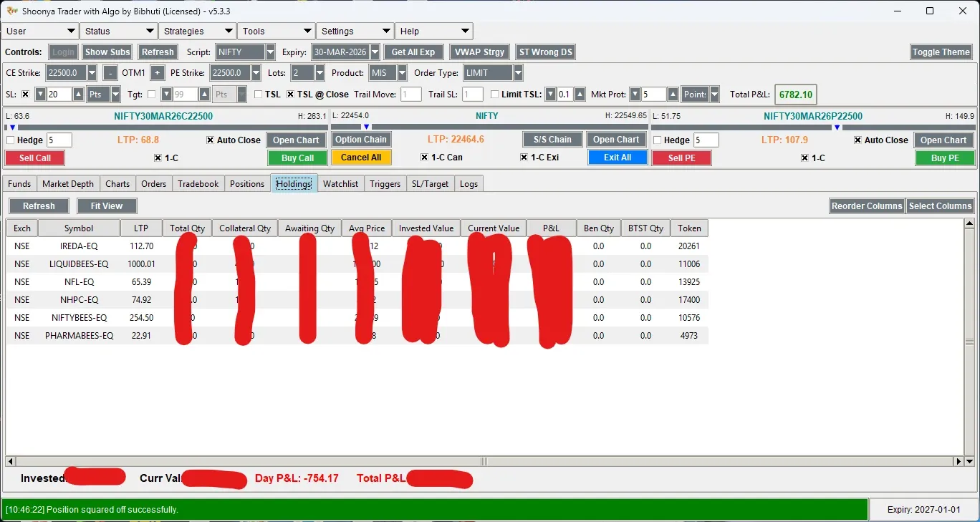
Task: Toggle the SL checkbox
Action: pyautogui.click(x=26, y=95)
